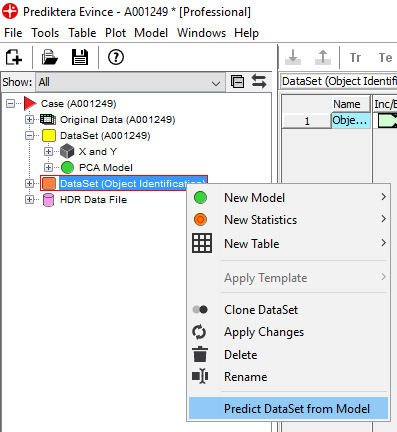This screenshot has height=432, width=397.
Task: Click the X and Y cube icon
Action: (67, 152)
